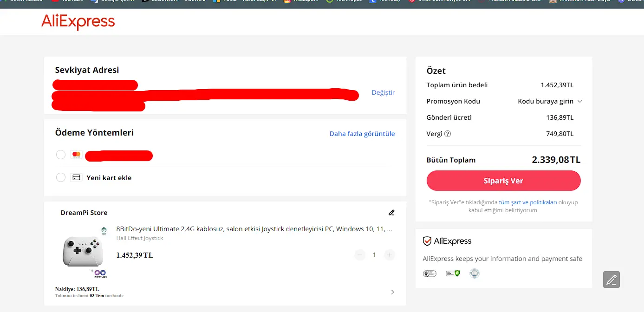
Task: Click the AliExpress shield security icon
Action: point(427,241)
